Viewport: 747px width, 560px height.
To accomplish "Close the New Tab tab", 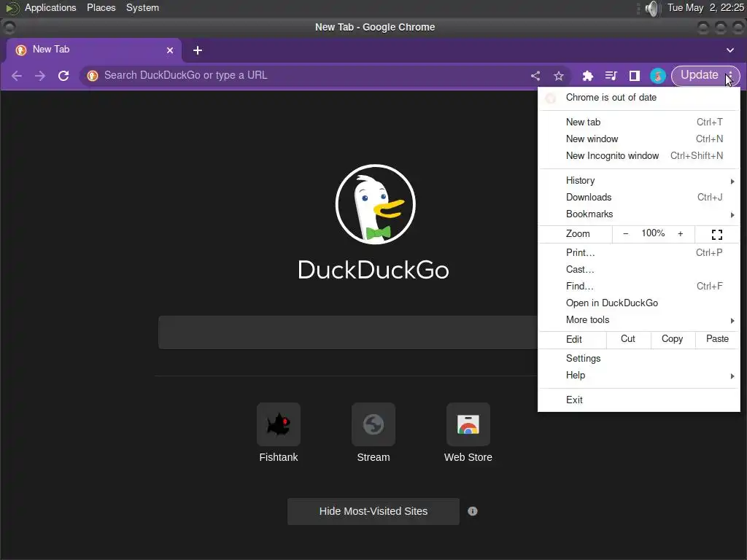I will (170, 50).
